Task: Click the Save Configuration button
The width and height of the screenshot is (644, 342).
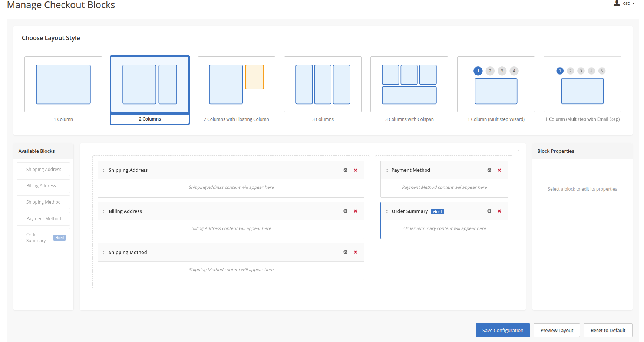Action: (503, 331)
